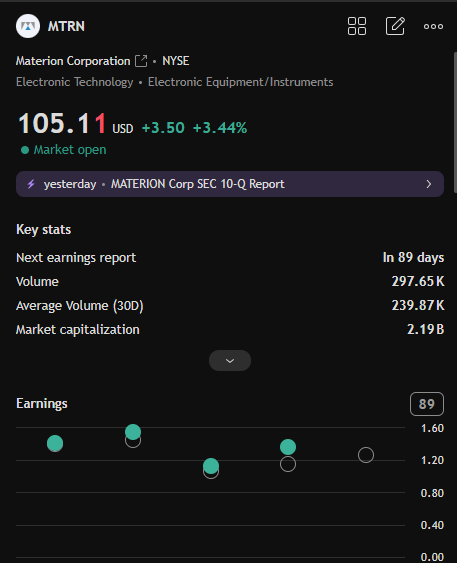
Task: Click the Materion company logo icon
Action: pyautogui.click(x=28, y=26)
